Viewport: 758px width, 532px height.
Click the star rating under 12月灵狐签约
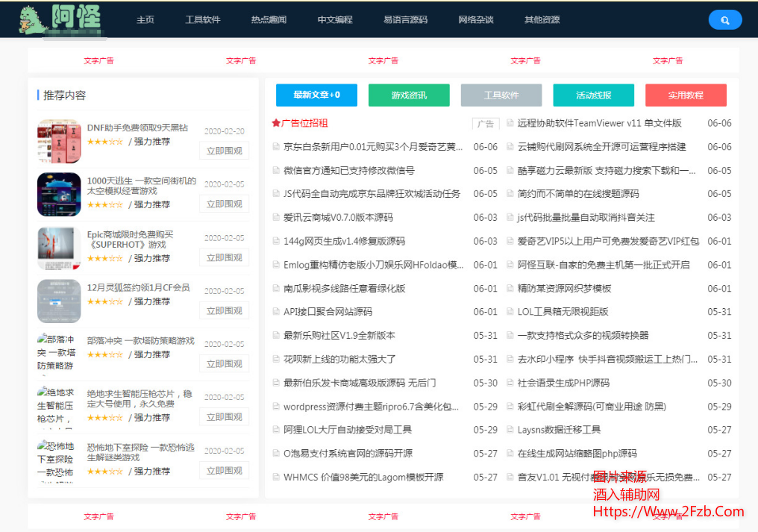104,301
